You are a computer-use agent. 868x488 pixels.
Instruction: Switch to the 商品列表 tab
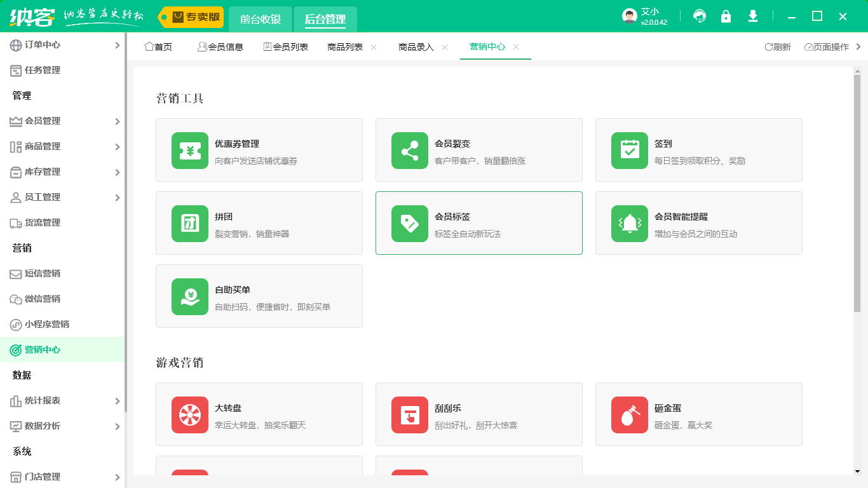(345, 46)
